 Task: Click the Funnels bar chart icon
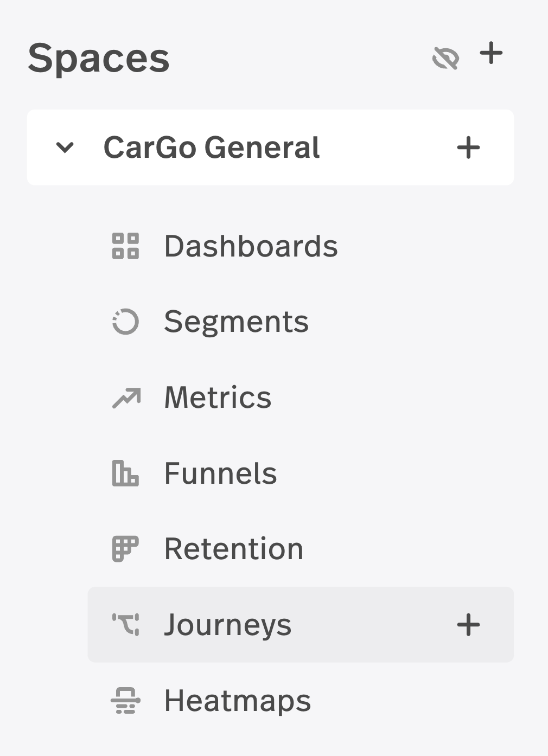(125, 473)
